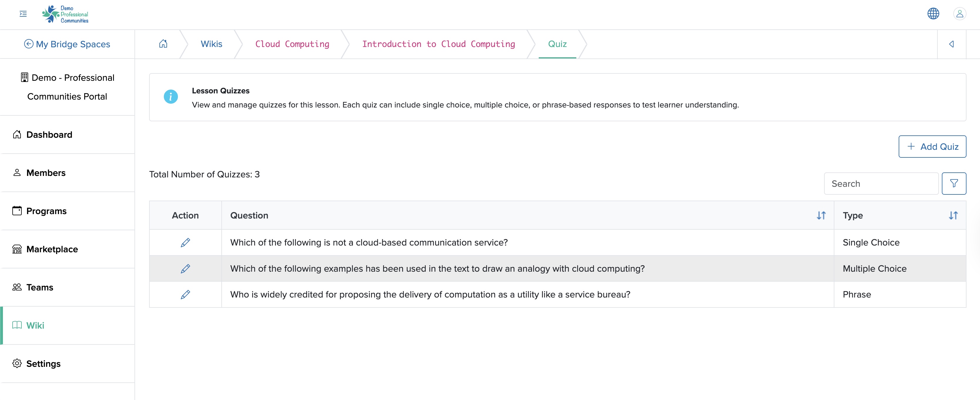
Task: Edit the service bureau phrase quiz
Action: [185, 295]
